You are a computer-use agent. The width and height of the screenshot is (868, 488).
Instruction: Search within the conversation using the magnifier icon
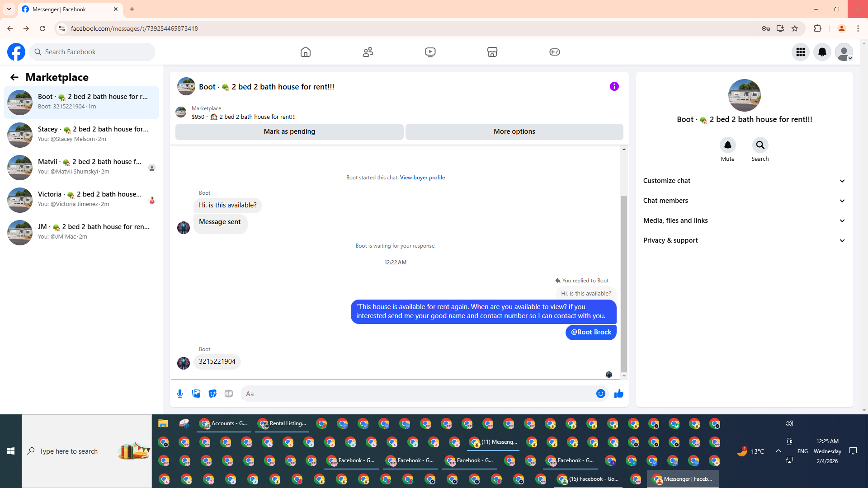click(x=760, y=145)
